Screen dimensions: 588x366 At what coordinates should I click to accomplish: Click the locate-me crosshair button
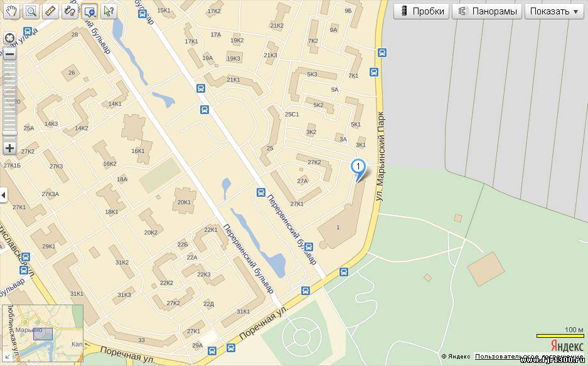(10, 38)
